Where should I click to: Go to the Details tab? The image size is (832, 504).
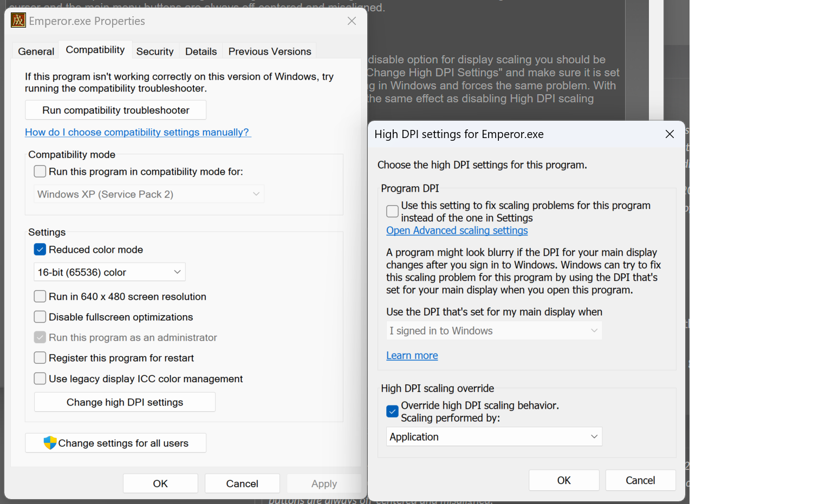point(201,51)
